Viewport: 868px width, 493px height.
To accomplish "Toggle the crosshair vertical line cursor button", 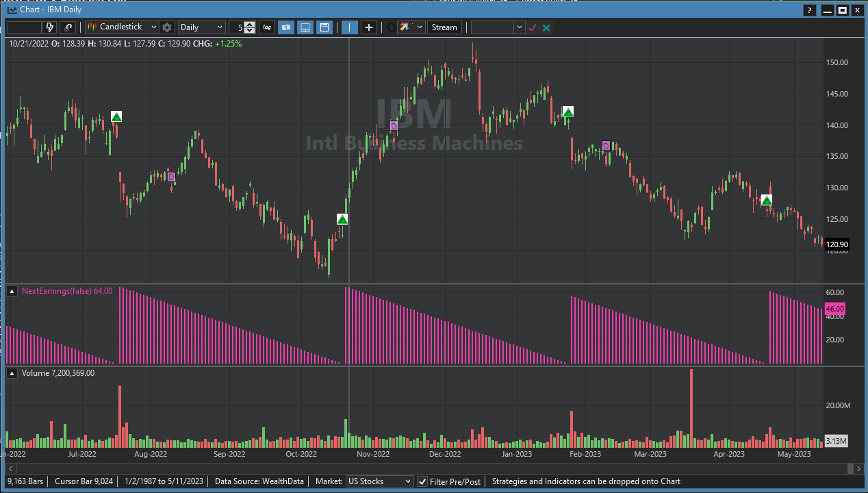I will coord(349,27).
